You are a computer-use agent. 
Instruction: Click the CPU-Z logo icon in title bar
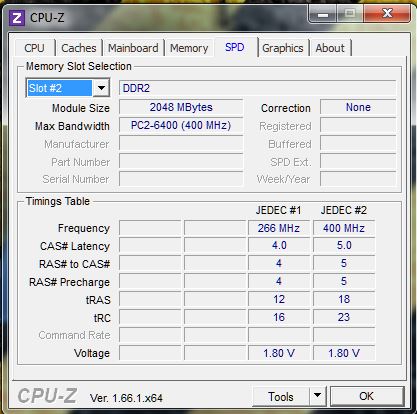17,17
